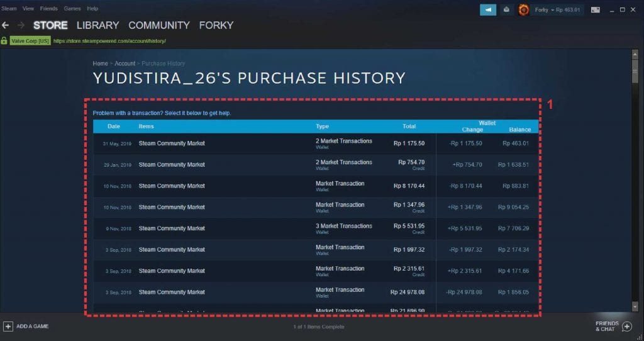Go back with the left arrow
Image resolution: width=644 pixels, height=341 pixels.
(x=5, y=25)
